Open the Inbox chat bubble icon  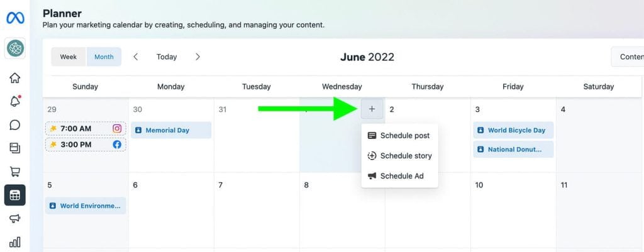pos(14,124)
